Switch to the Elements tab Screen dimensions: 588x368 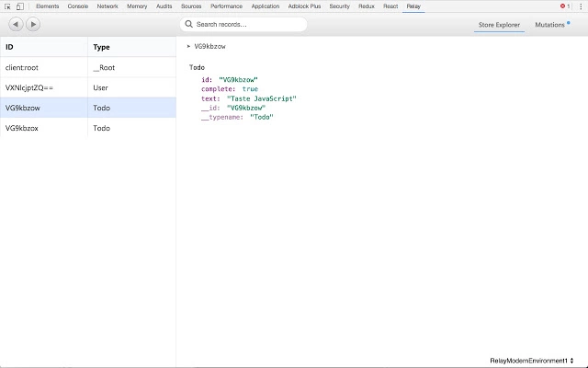tap(47, 6)
